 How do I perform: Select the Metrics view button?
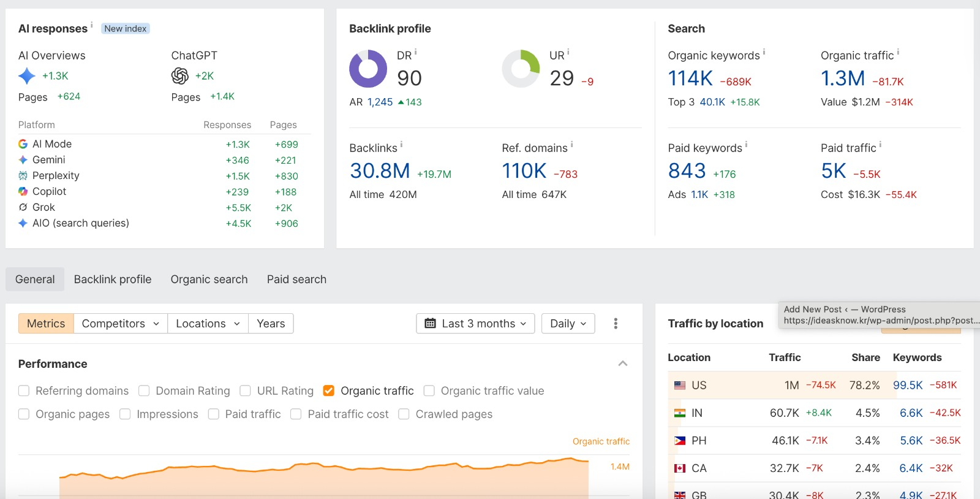46,324
